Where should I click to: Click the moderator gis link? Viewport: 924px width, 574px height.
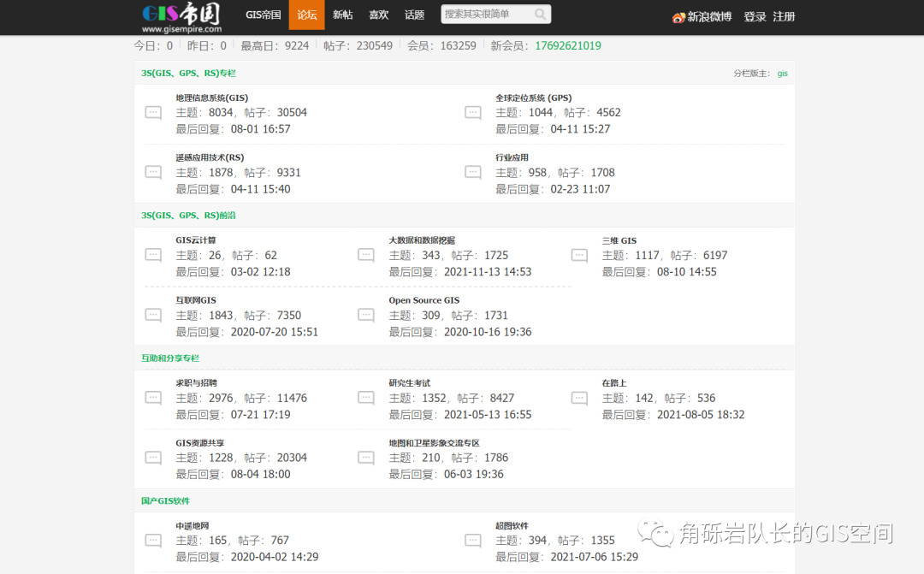point(782,74)
